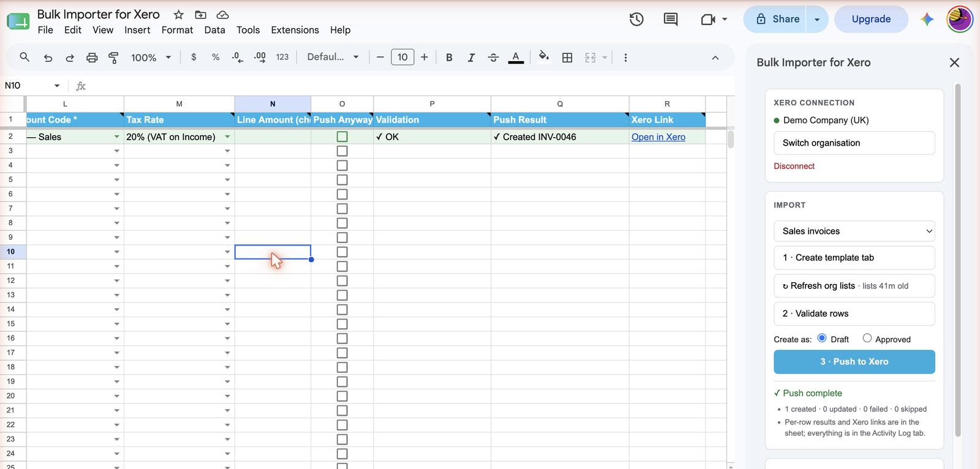Image resolution: width=980 pixels, height=469 pixels.
Task: Open the File menu
Action: [45, 30]
